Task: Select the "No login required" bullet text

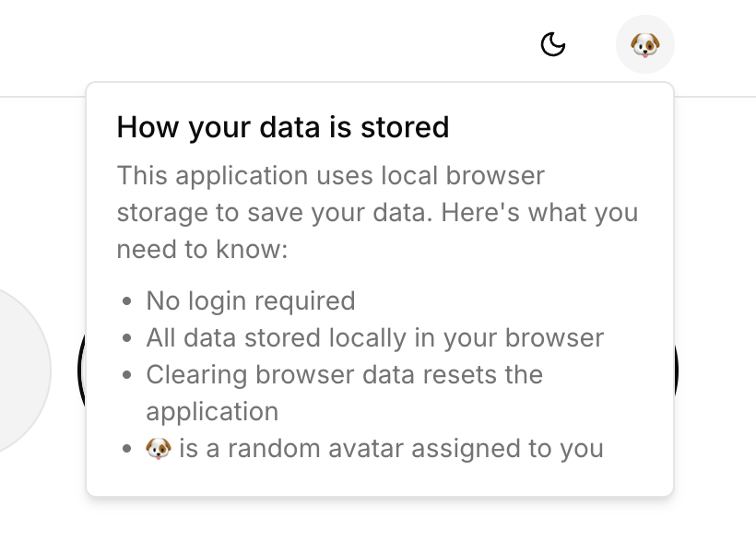Action: pos(250,300)
